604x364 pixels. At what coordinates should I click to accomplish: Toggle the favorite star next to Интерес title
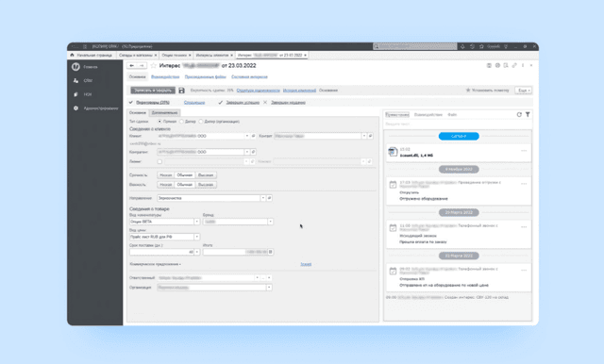[153, 66]
